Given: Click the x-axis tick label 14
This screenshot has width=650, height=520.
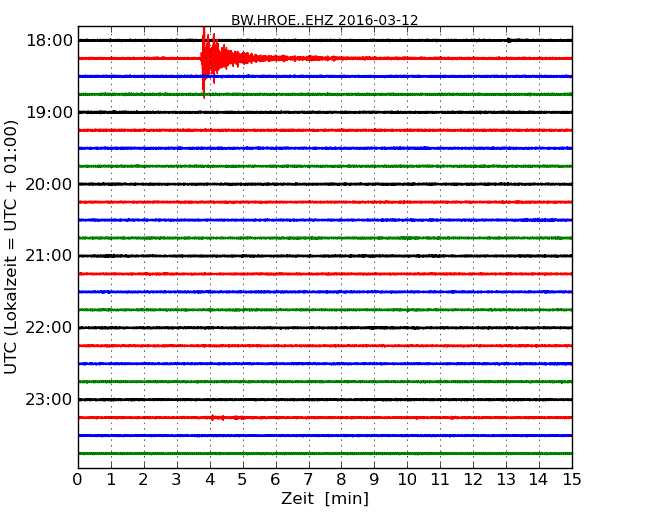Looking at the screenshot, I should click(x=538, y=480).
